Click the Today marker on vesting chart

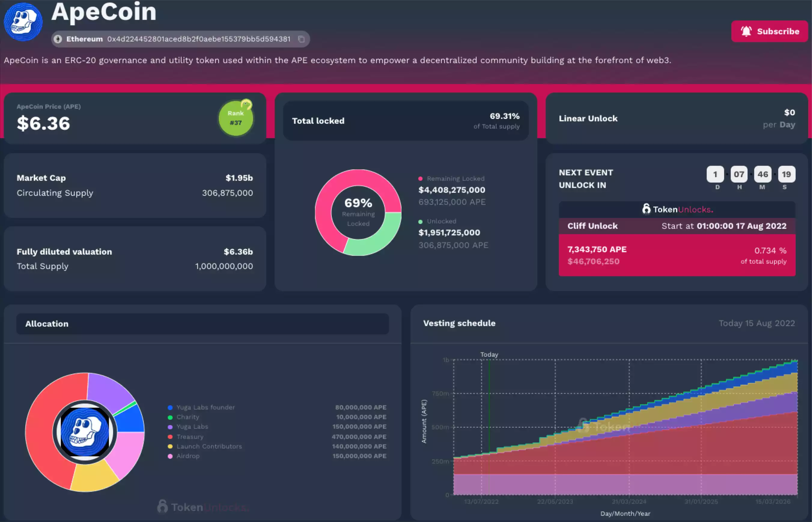tap(489, 355)
